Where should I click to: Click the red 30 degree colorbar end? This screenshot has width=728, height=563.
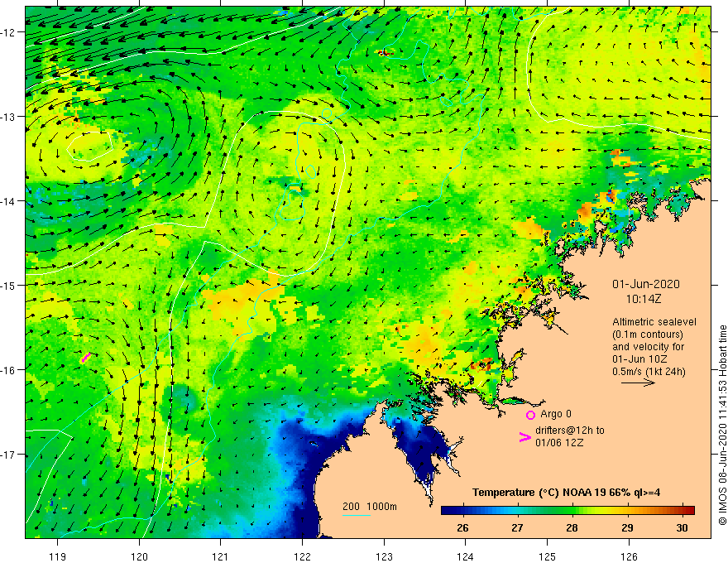tap(688, 510)
